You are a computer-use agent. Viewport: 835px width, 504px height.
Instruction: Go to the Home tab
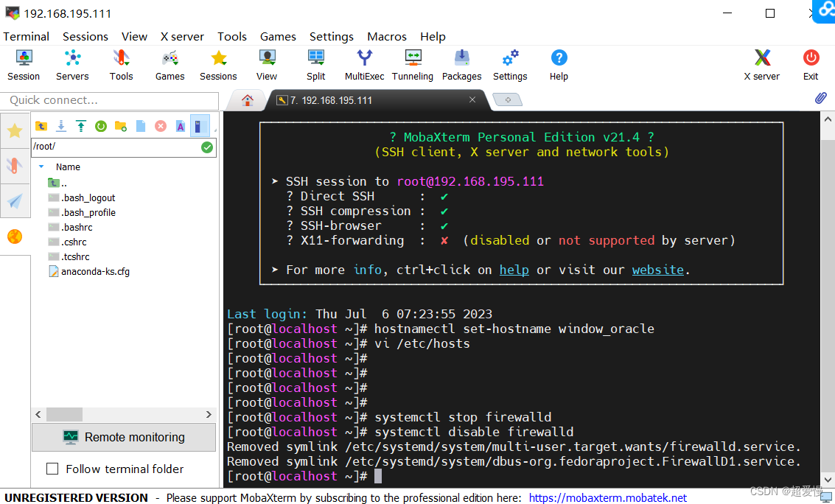[247, 100]
